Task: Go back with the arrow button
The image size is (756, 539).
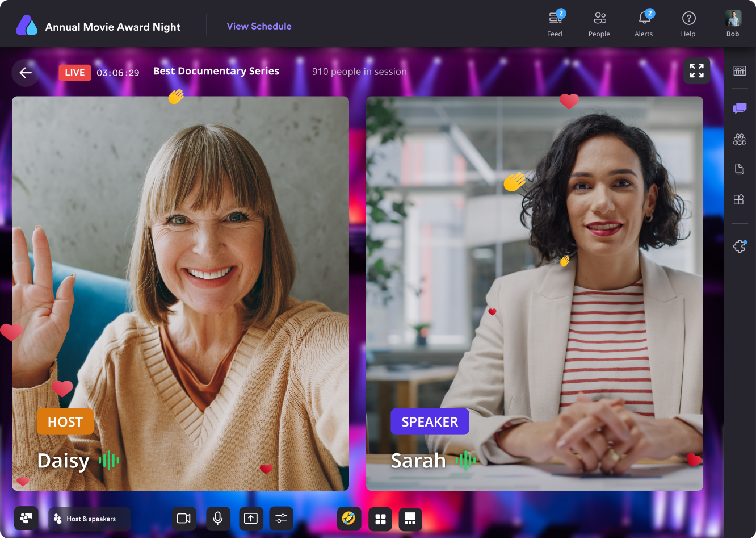Action: (x=26, y=72)
